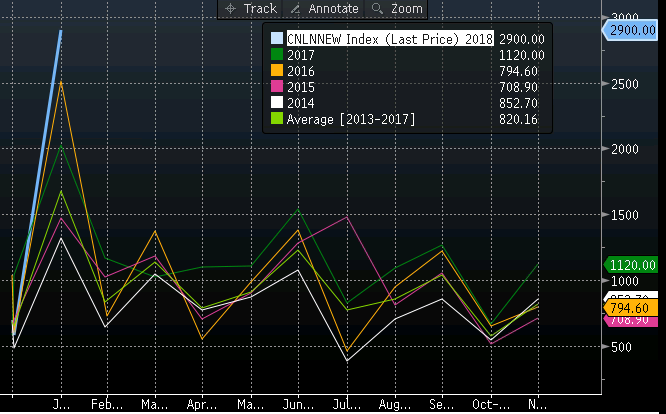Click the light blue 2018 legend swatch
Viewport: 666px width, 414px height.
[277, 37]
